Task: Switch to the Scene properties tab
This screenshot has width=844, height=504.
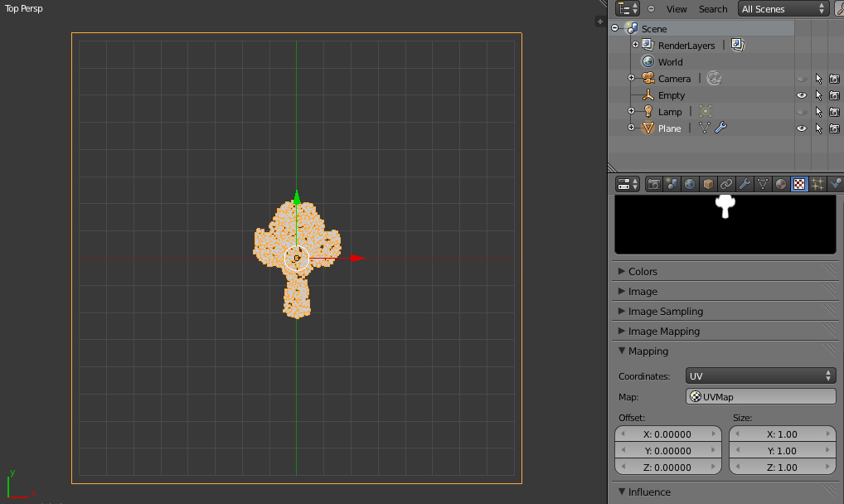Action: click(x=672, y=184)
